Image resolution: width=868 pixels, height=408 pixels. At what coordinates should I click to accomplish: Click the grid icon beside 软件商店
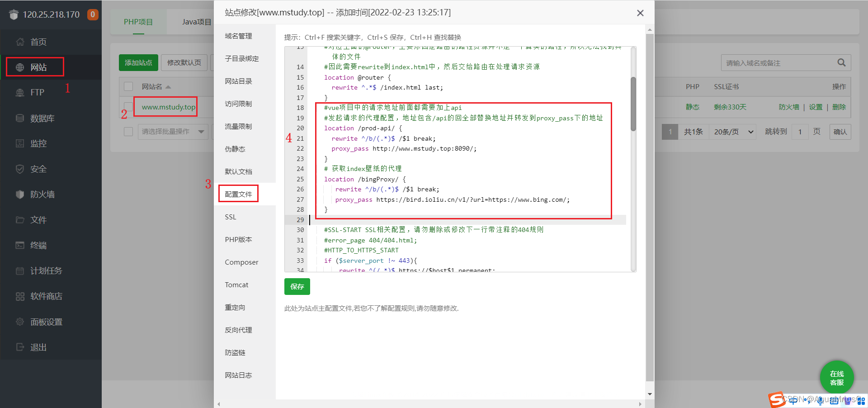tap(20, 296)
